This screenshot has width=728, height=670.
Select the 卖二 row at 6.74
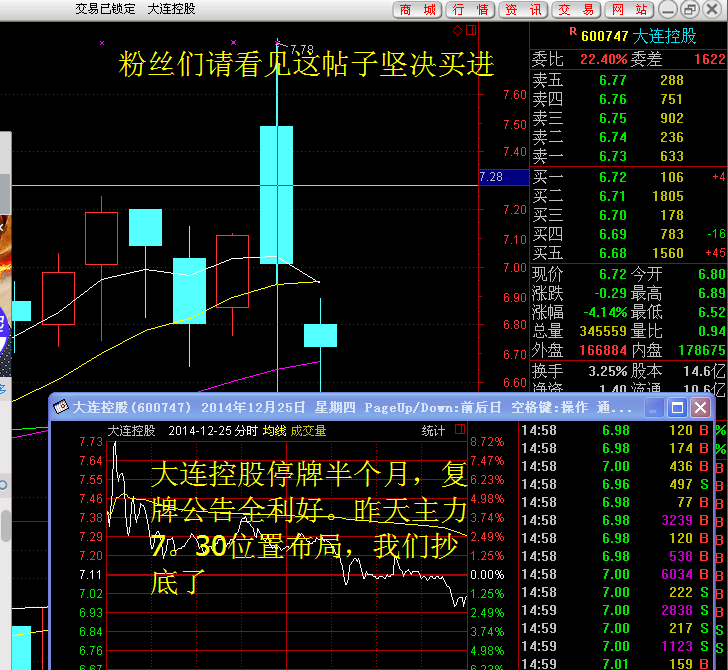pyautogui.click(x=628, y=137)
